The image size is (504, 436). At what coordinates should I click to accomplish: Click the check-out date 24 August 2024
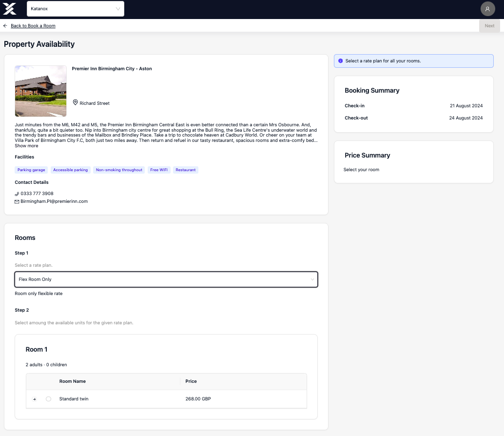[x=466, y=118]
